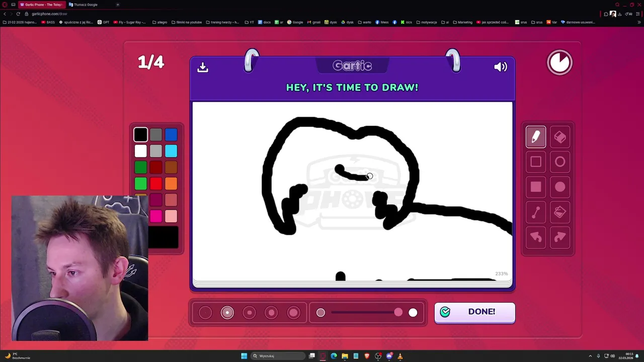Viewport: 644px width, 362px height.
Task: Choose the hollow ellipse tool
Action: click(x=560, y=162)
